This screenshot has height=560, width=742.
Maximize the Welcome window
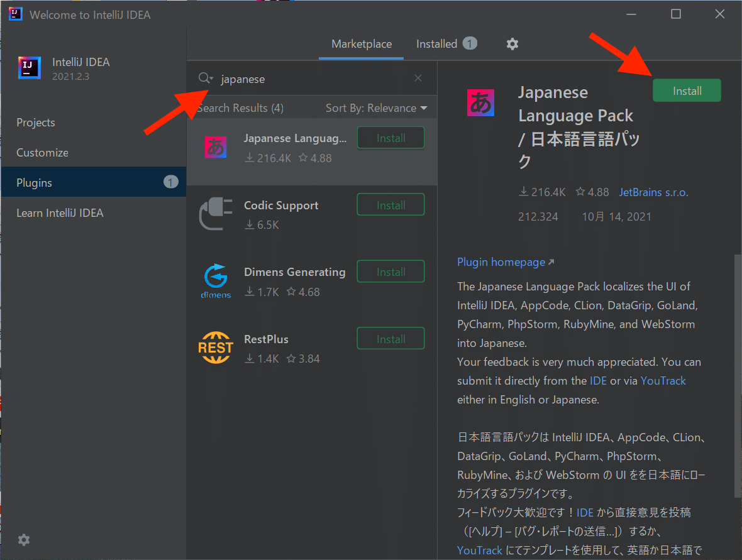(676, 14)
